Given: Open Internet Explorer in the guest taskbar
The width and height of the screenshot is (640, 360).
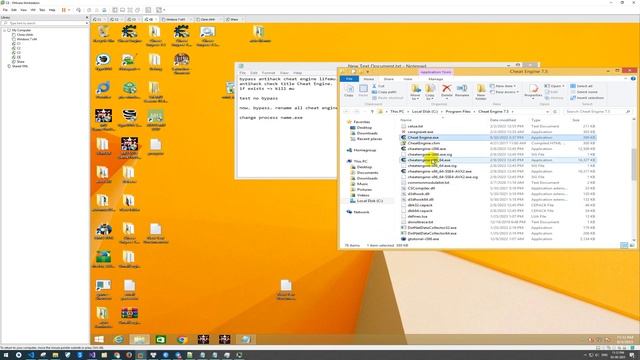Looking at the screenshot, I should pos(118,339).
